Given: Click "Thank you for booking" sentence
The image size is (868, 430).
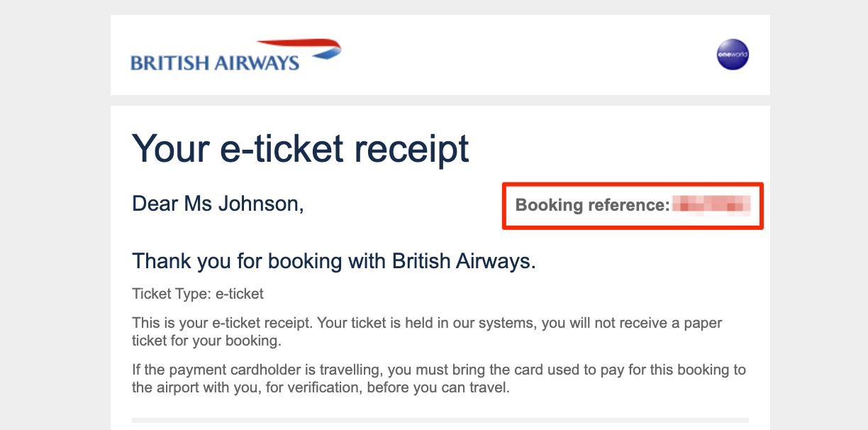Looking at the screenshot, I should 333,261.
